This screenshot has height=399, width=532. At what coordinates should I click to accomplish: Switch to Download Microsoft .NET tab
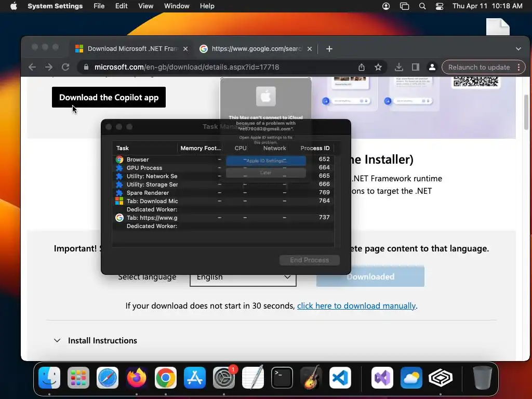[130, 49]
